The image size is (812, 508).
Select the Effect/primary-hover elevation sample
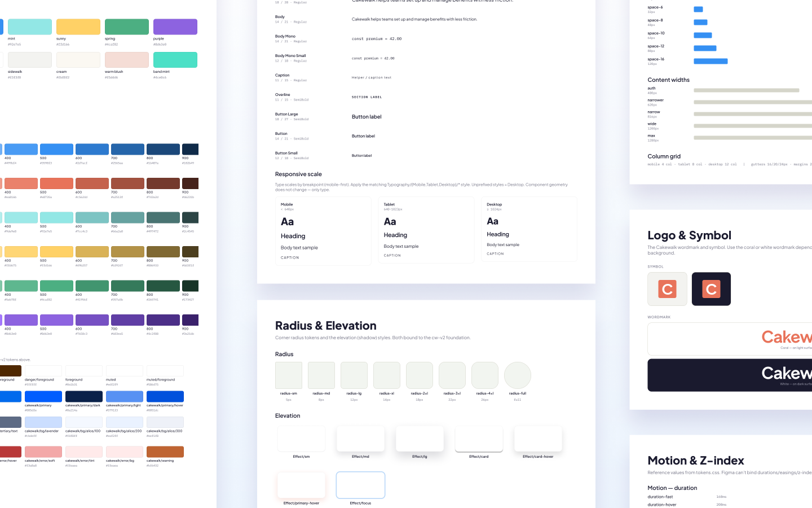[301, 485]
